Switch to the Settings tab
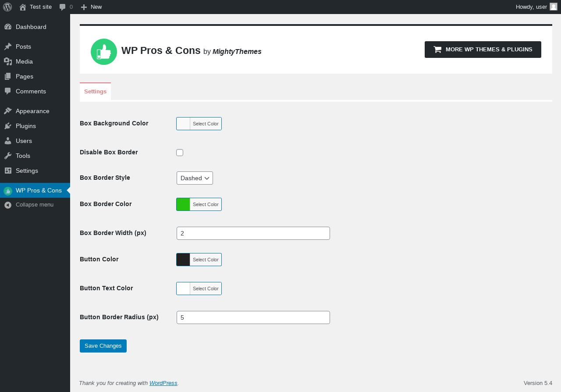The width and height of the screenshot is (561, 392). 95,92
